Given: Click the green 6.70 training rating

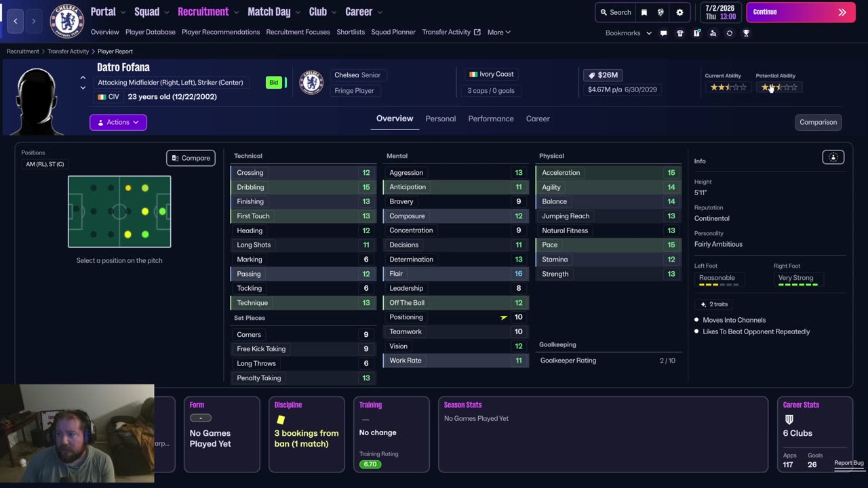Looking at the screenshot, I should [x=370, y=464].
